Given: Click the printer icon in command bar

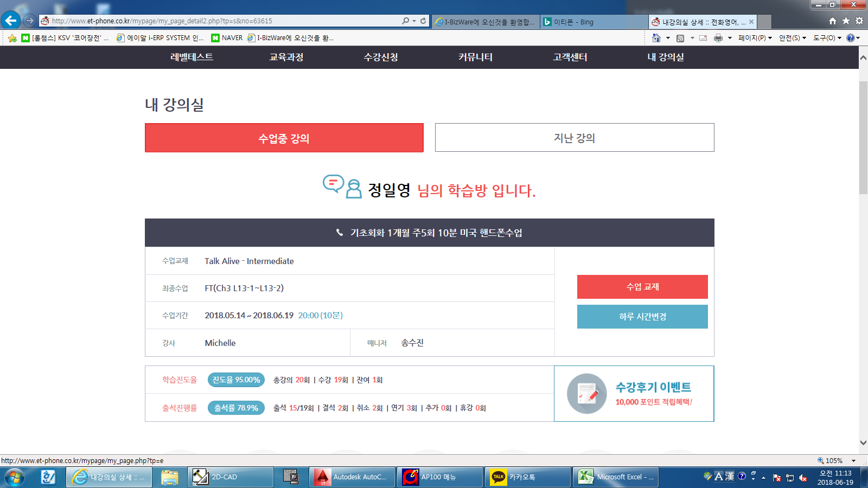Looking at the screenshot, I should point(718,38).
